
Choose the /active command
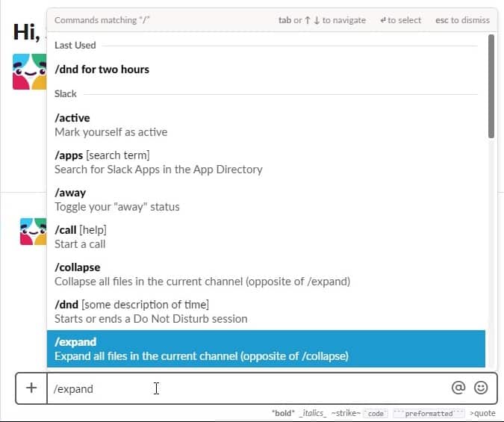(111, 125)
